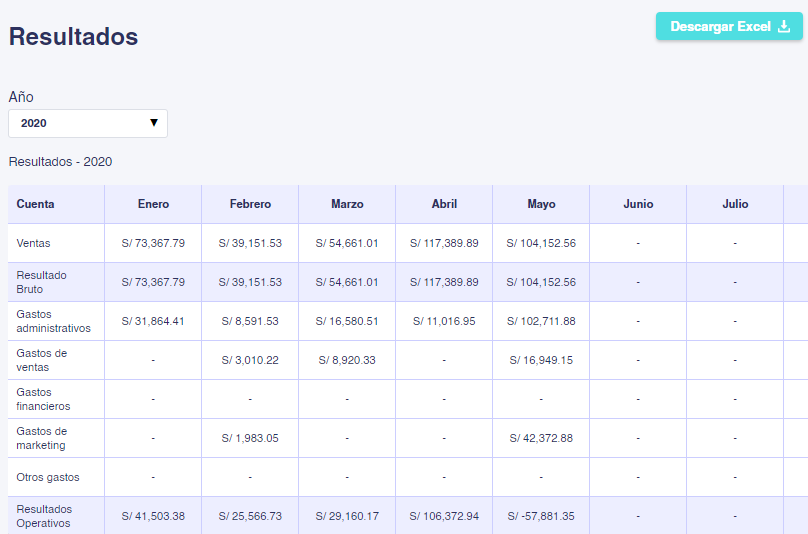
Task: Select the Mayo column header
Action: 541,204
